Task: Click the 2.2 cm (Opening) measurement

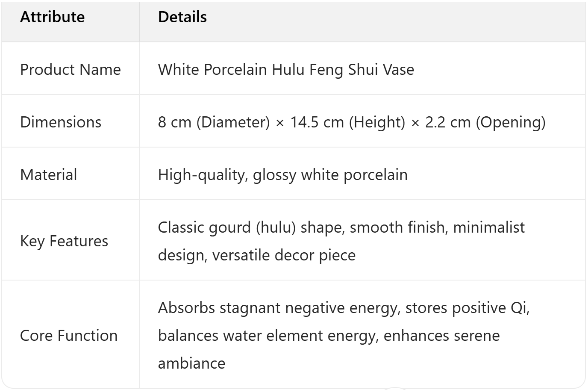Action: pyautogui.click(x=485, y=122)
